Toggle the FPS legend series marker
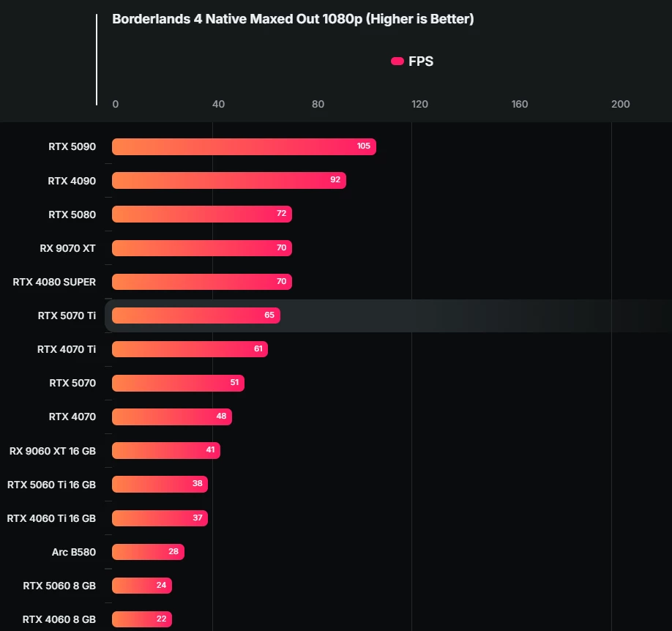Image resolution: width=672 pixels, height=631 pixels. pyautogui.click(x=412, y=61)
